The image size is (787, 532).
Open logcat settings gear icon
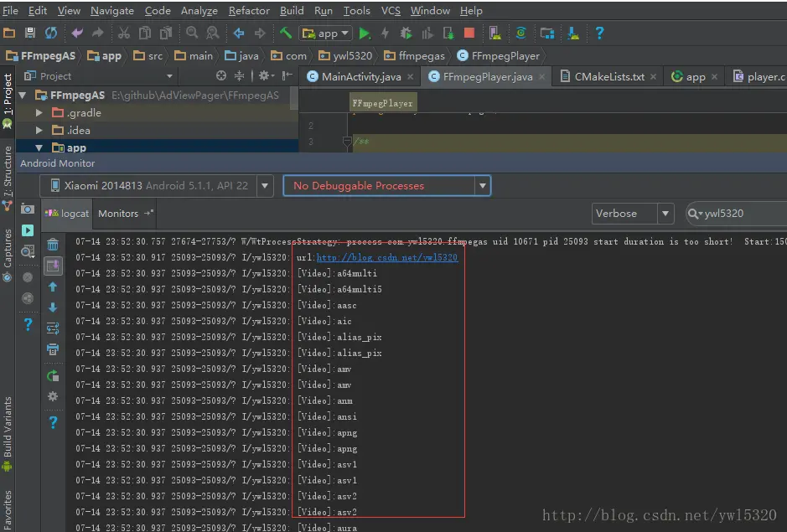[53, 396]
